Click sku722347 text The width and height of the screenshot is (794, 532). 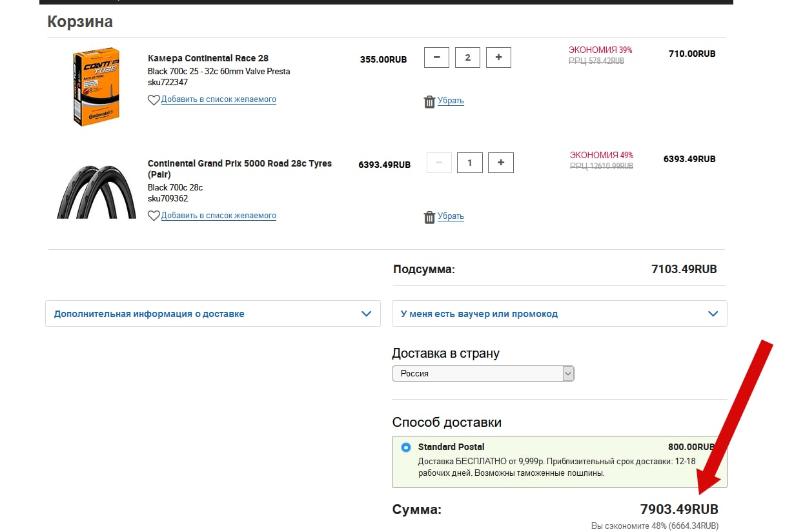pos(168,83)
